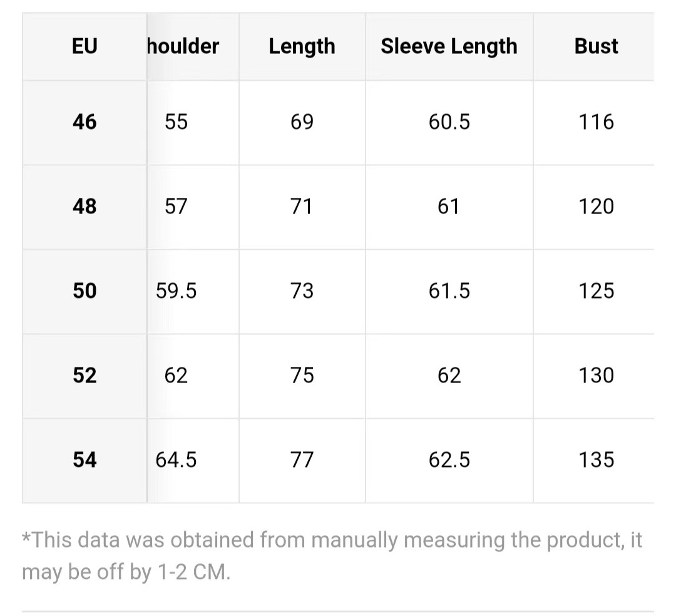
Task: Pick EU size 52 row label
Action: (85, 376)
